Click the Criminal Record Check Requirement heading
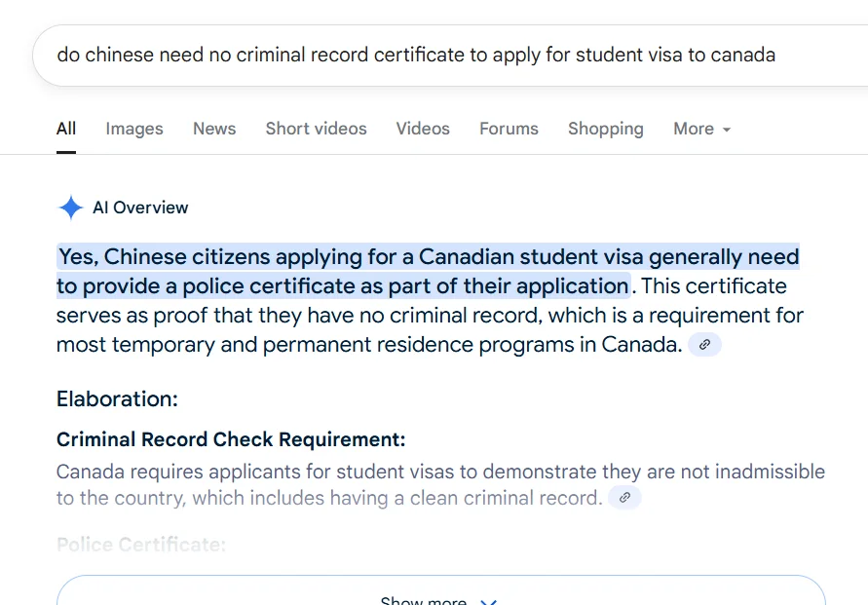Image resolution: width=868 pixels, height=605 pixels. pos(231,439)
